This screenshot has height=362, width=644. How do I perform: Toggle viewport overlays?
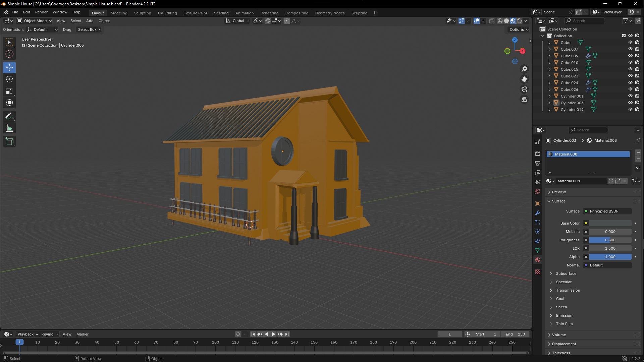[477, 21]
